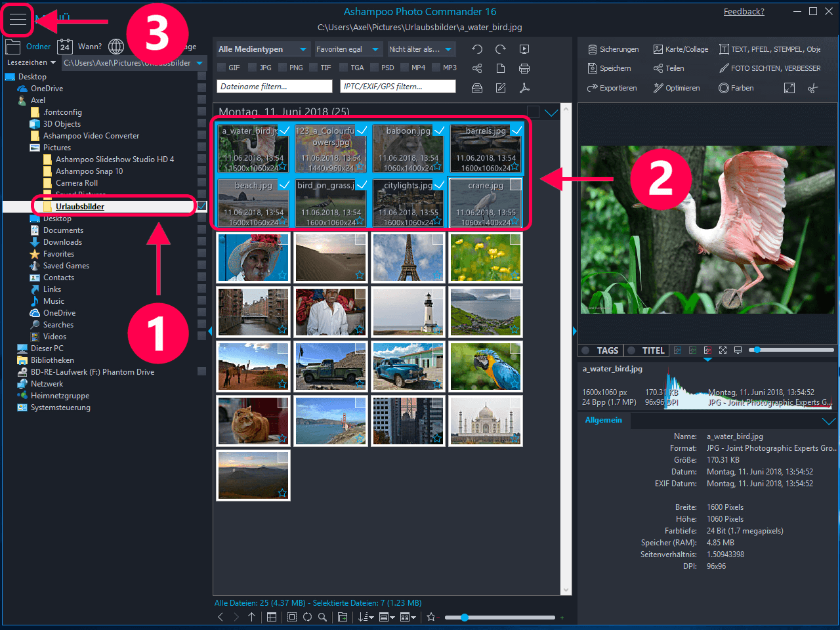Viewport: 840px width, 630px height.
Task: Enable the MP4 file type filter
Action: [404, 68]
